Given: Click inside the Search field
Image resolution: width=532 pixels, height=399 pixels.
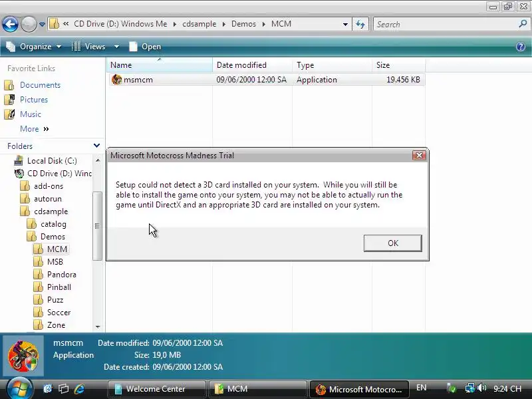Looking at the screenshot, I should point(444,24).
